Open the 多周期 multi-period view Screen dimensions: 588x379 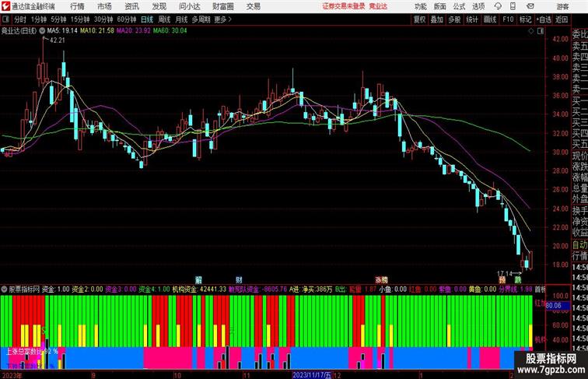(201, 19)
